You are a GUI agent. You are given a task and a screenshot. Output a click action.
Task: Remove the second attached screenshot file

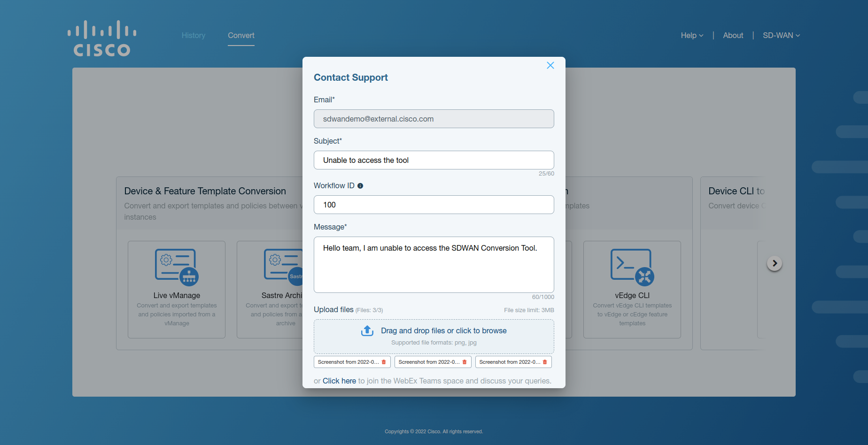(x=465, y=362)
